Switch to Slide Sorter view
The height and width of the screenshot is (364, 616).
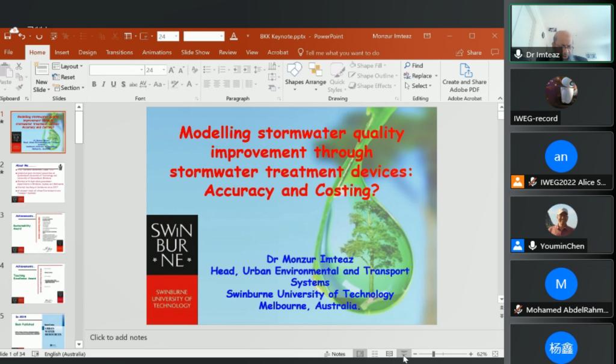coord(375,354)
